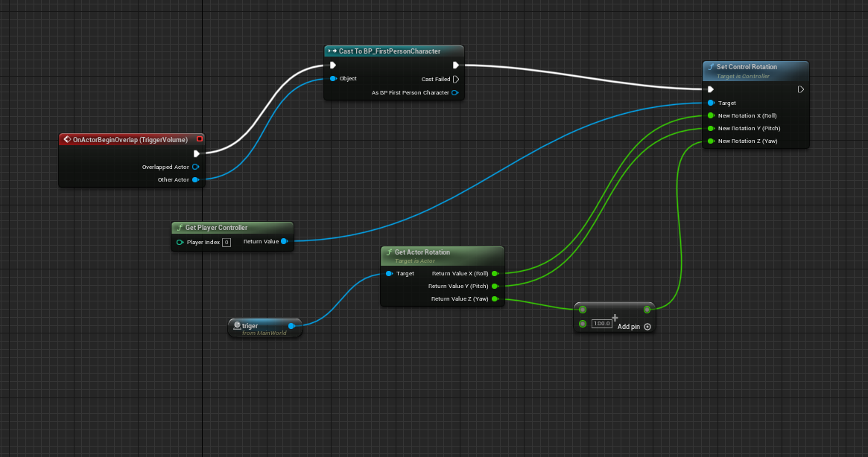Click the second input pin on Add node
868x457 pixels.
pos(583,324)
